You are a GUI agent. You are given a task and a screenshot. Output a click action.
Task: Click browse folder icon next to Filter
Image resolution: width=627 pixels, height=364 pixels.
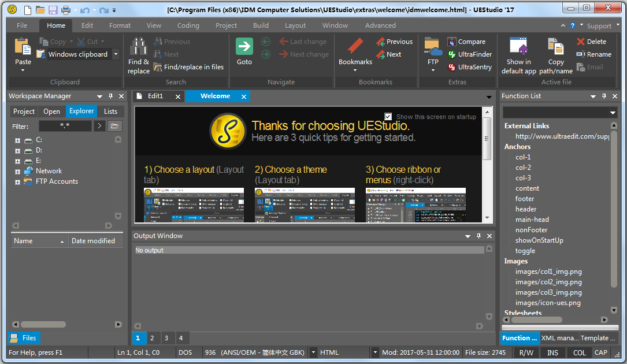click(x=115, y=126)
